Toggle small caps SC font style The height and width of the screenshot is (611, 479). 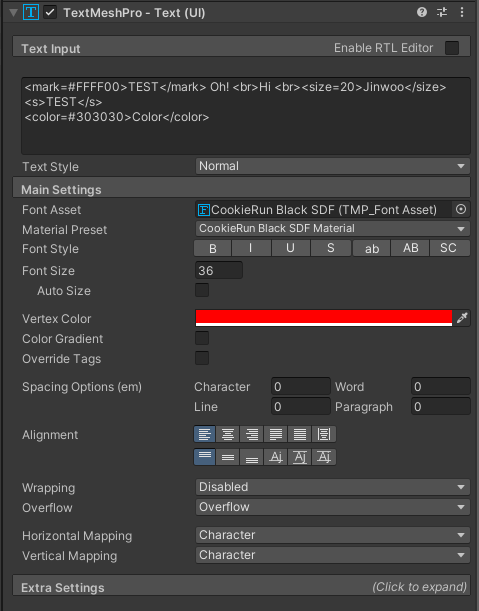click(x=449, y=248)
